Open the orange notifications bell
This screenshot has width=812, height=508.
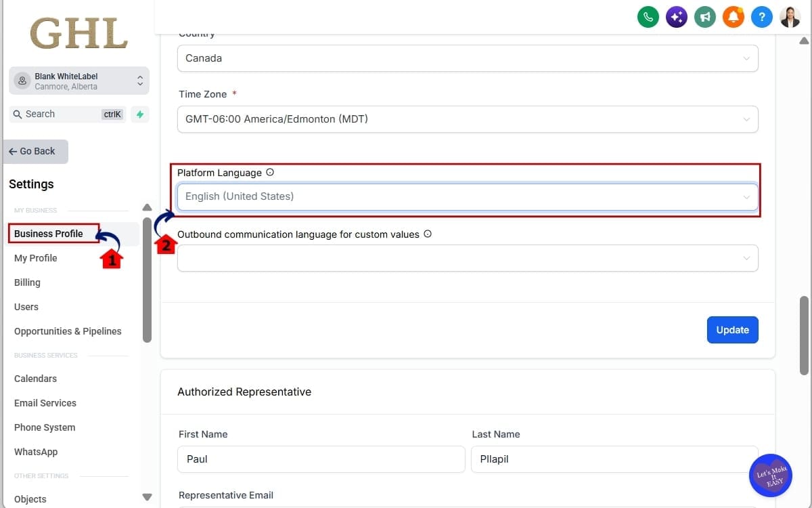(734, 17)
